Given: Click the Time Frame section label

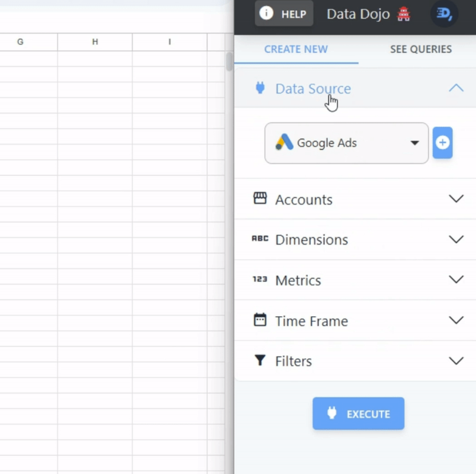Looking at the screenshot, I should click(x=311, y=321).
